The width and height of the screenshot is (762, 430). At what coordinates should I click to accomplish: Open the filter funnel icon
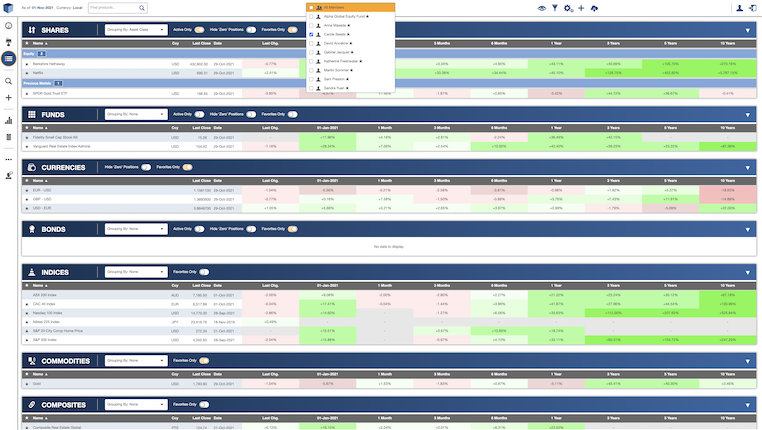click(x=555, y=8)
